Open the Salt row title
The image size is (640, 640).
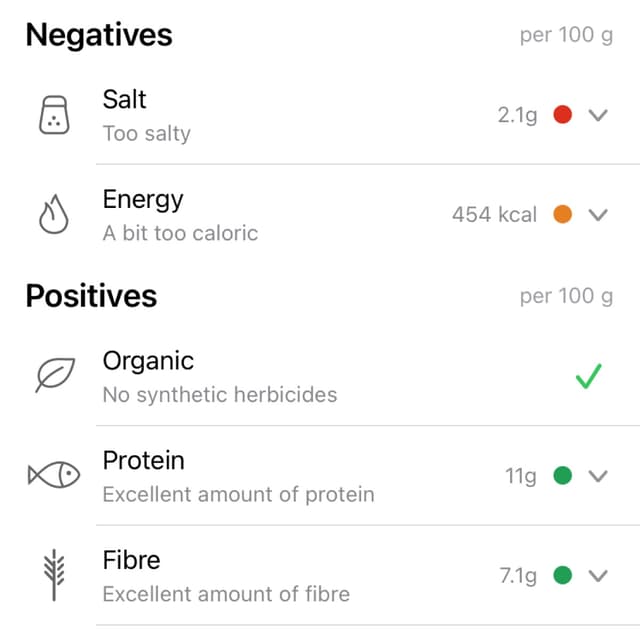[124, 99]
